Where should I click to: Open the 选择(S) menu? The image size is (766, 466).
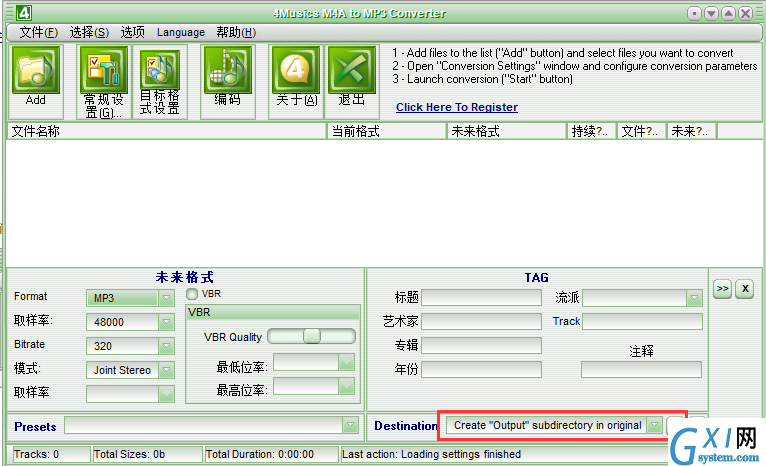click(89, 32)
